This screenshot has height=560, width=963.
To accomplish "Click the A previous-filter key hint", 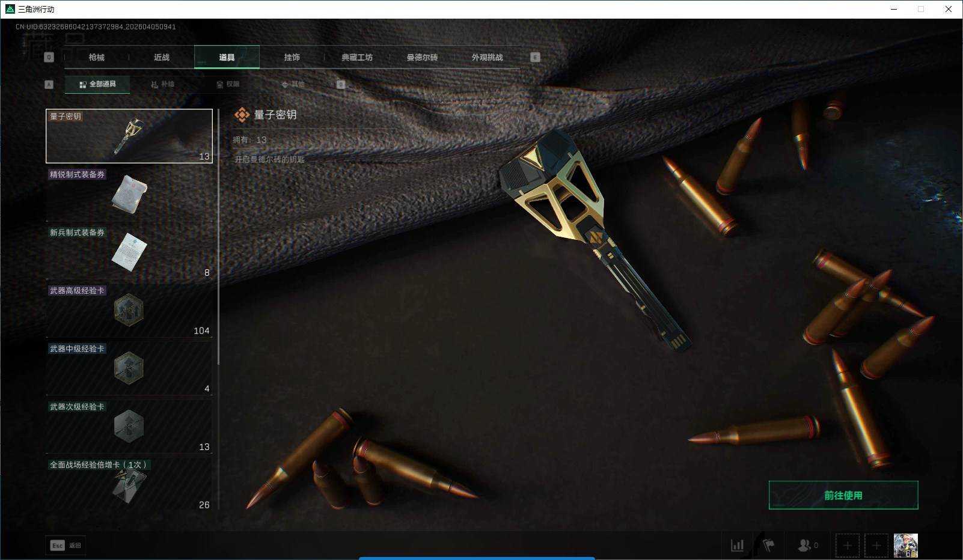I will [x=49, y=85].
